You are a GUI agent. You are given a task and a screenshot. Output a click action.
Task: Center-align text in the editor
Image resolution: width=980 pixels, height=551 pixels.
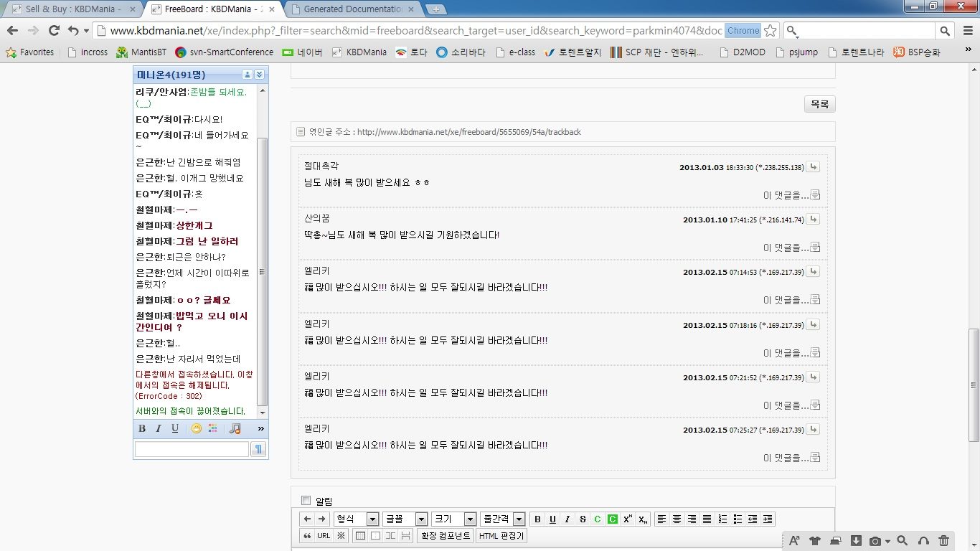click(677, 519)
